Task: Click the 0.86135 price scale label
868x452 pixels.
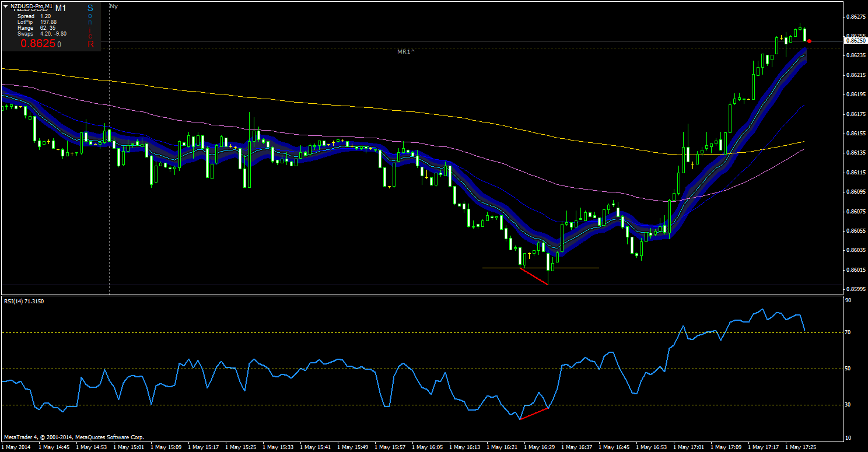Action: (855, 153)
